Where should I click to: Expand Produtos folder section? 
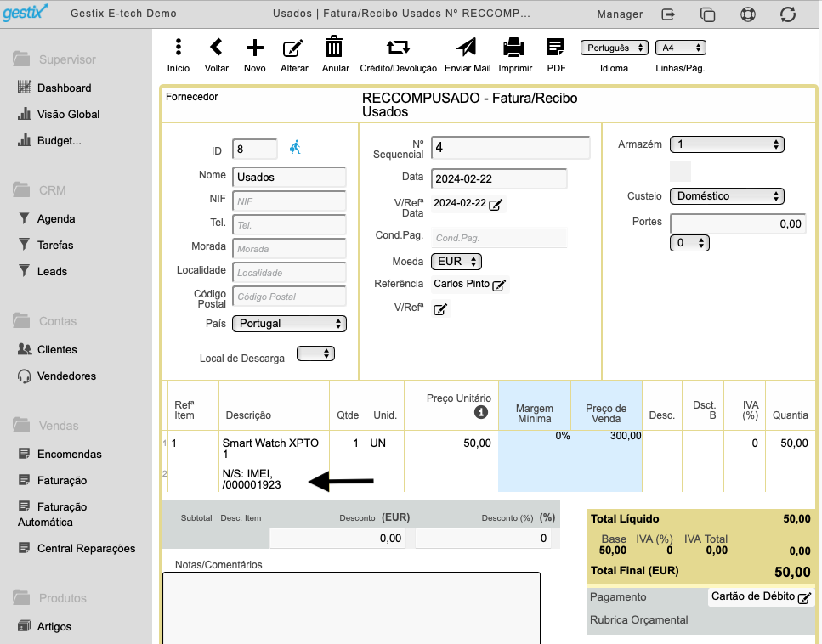pyautogui.click(x=49, y=598)
